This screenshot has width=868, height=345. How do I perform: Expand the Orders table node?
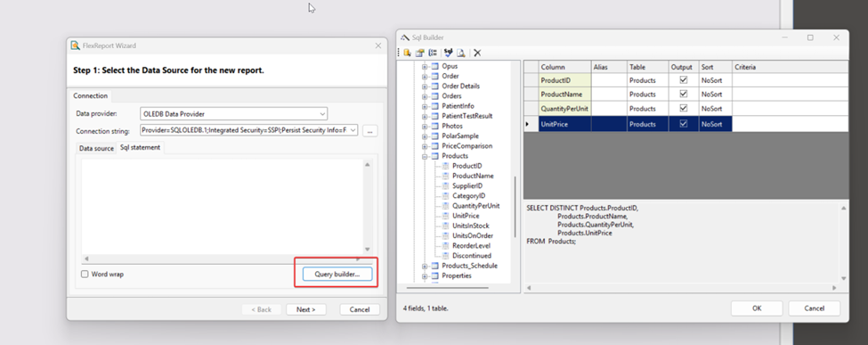[x=425, y=96]
